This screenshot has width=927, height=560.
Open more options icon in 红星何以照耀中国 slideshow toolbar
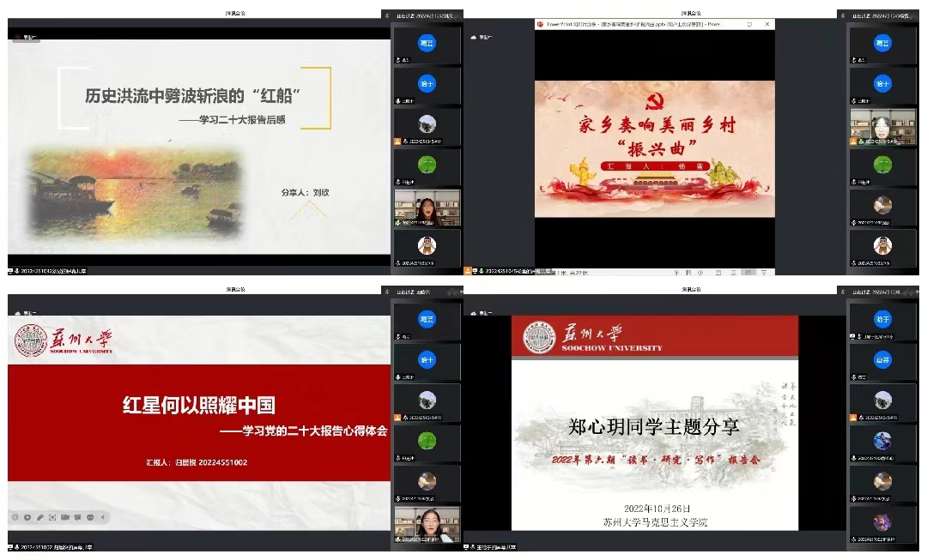pyautogui.click(x=90, y=517)
